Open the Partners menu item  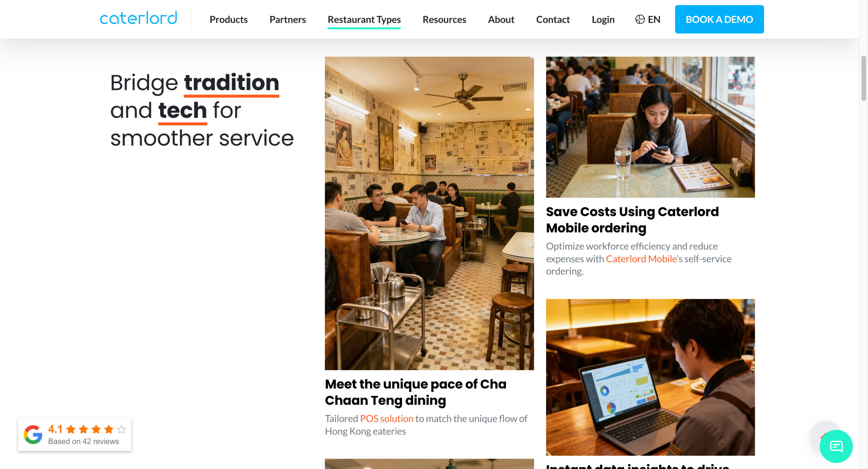click(288, 19)
